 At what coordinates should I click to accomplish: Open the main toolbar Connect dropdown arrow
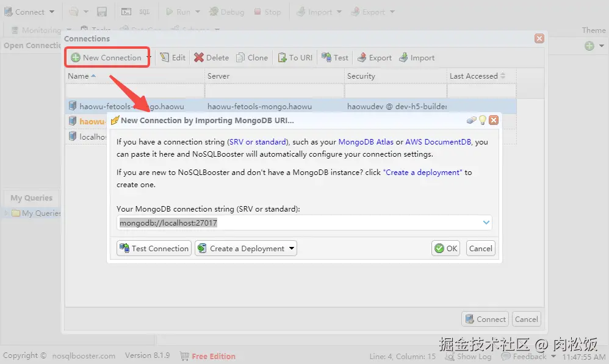point(52,12)
